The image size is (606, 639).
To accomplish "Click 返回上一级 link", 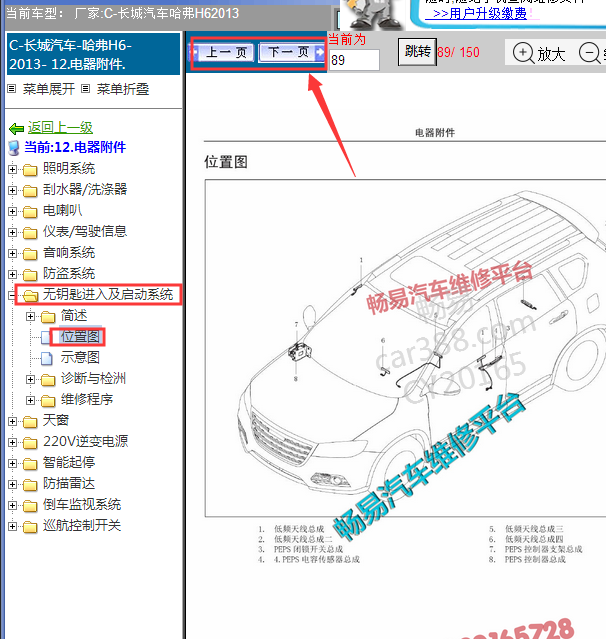I will [60, 127].
